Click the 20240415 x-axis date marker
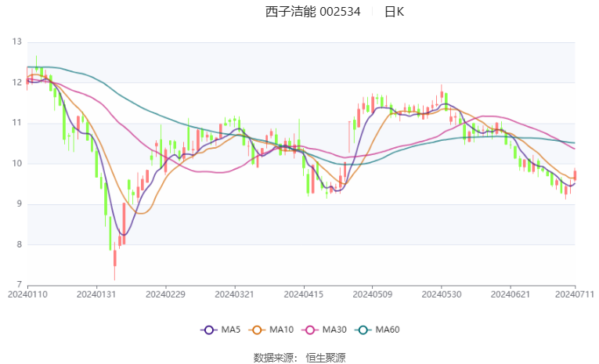 click(302, 294)
